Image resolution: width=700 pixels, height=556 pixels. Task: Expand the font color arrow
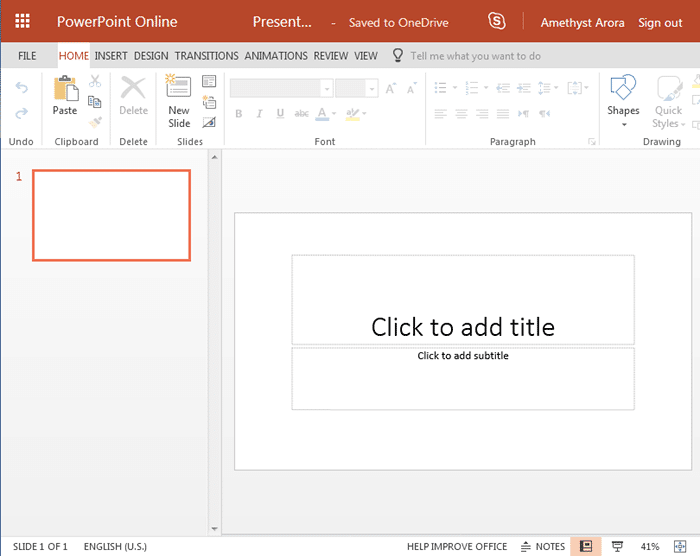tap(334, 114)
